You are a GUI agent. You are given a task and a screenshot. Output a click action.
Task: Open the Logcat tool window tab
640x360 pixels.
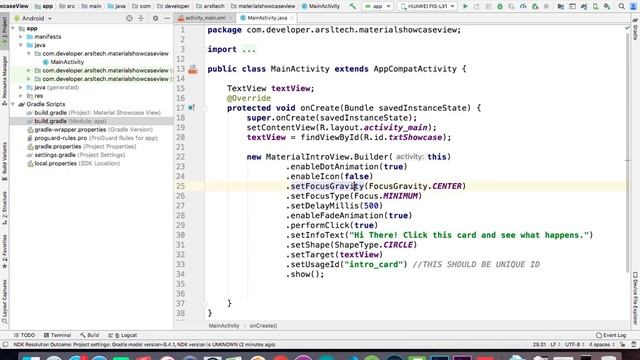pos(123,335)
